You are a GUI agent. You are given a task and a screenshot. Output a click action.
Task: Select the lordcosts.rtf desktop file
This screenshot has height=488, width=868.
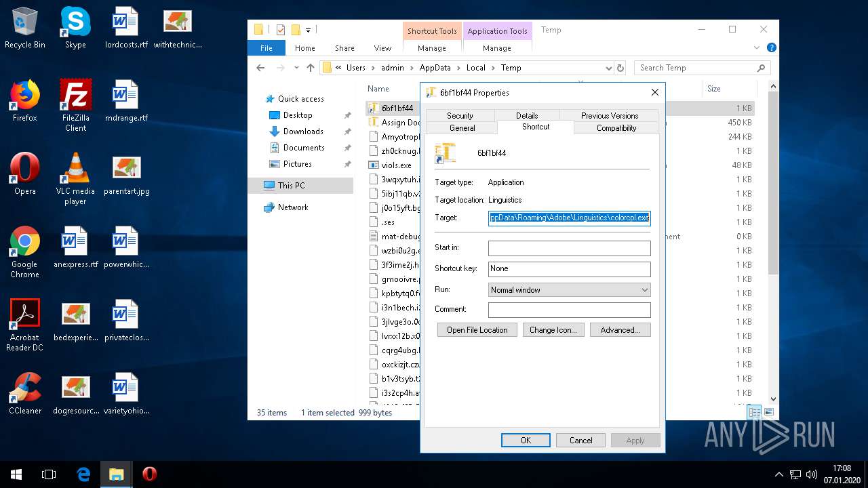(x=126, y=28)
